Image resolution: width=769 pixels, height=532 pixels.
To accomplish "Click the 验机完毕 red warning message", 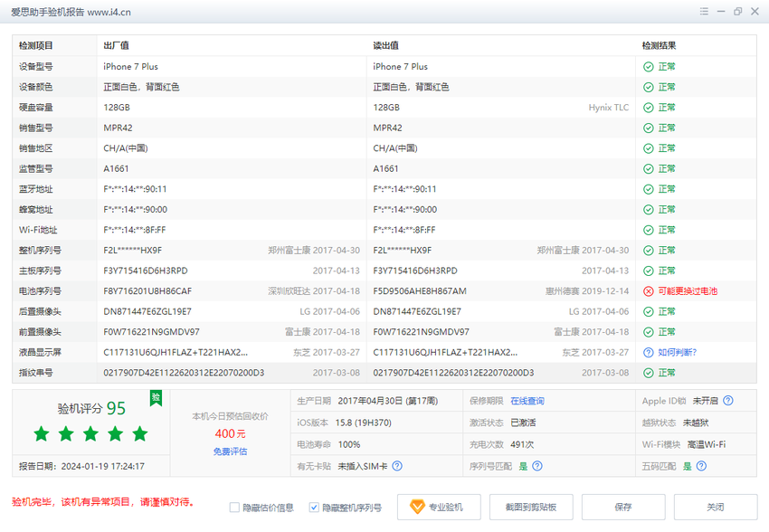I will [103, 502].
